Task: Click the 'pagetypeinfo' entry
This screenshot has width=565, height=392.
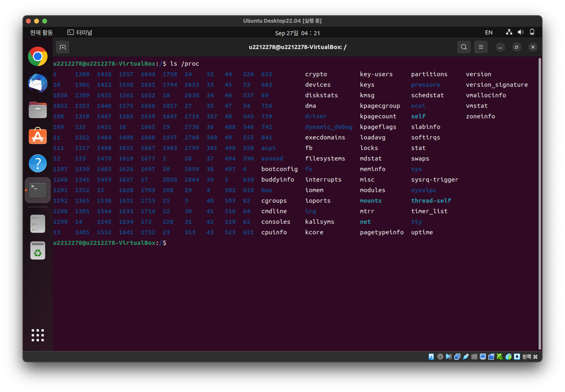Action: click(x=382, y=232)
